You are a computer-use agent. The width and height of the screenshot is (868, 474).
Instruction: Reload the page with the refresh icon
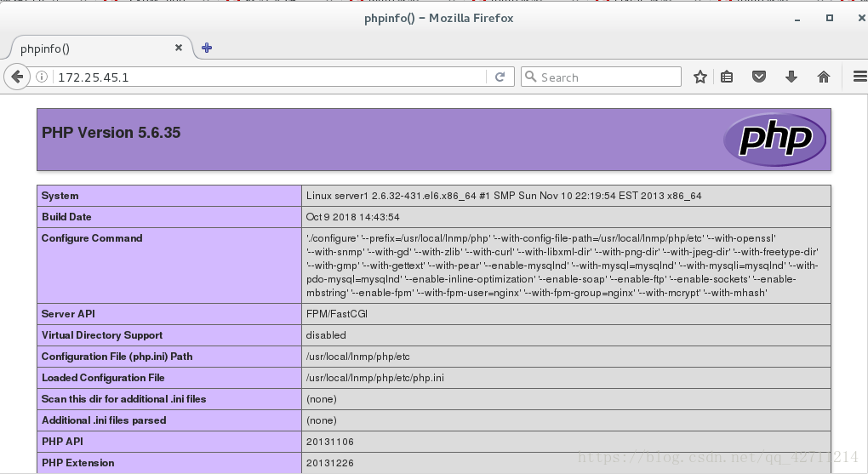pos(500,77)
